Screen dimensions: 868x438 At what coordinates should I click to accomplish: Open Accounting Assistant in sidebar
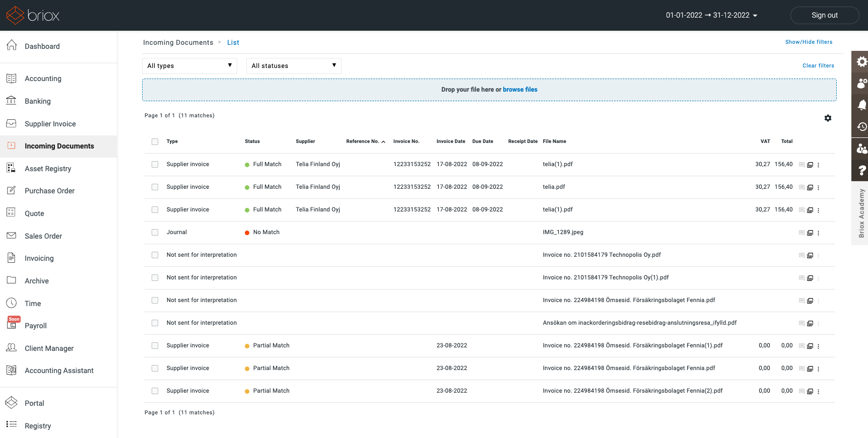(x=58, y=371)
